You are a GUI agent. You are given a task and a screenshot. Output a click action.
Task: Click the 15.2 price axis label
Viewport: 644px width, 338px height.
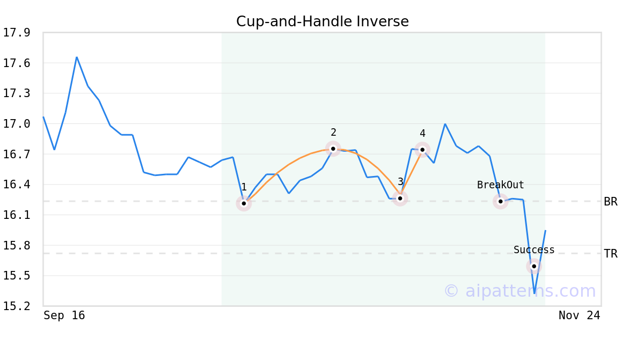pyautogui.click(x=16, y=306)
